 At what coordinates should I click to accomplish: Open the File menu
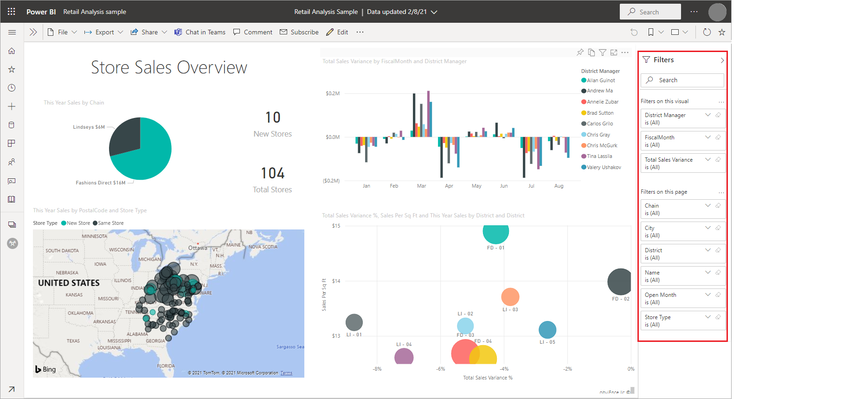pos(62,32)
